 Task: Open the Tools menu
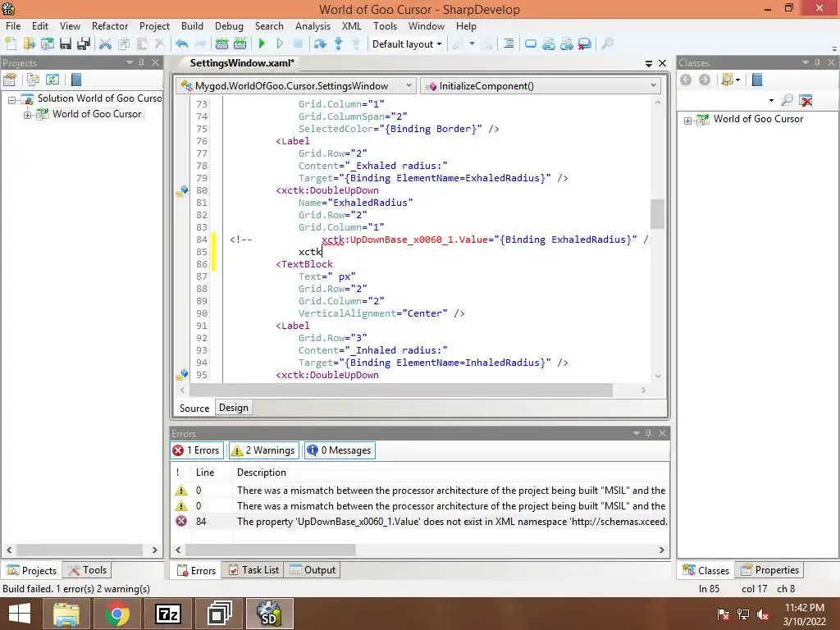386,25
